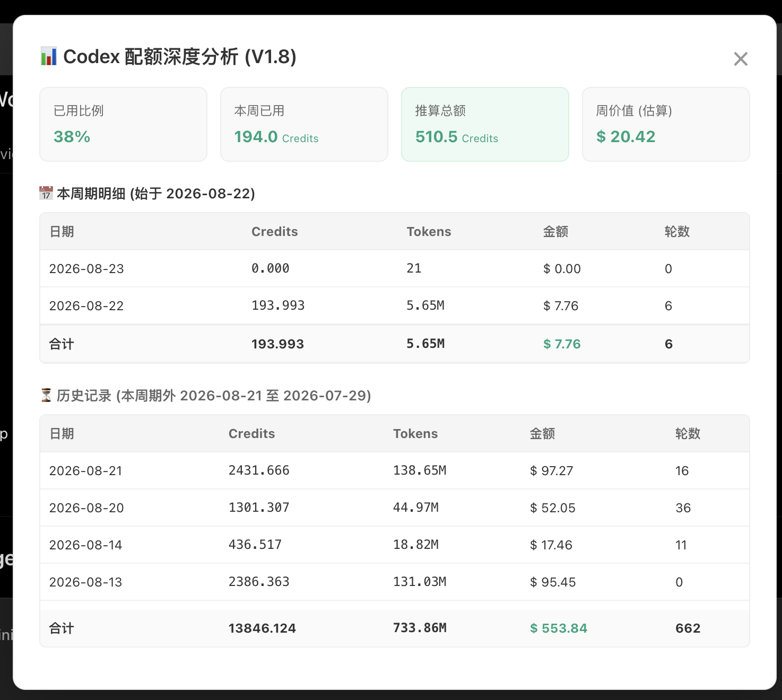The width and height of the screenshot is (782, 700).
Task: Click the green $ 7.76 total in the 本周期明细 合计 row
Action: coord(562,344)
